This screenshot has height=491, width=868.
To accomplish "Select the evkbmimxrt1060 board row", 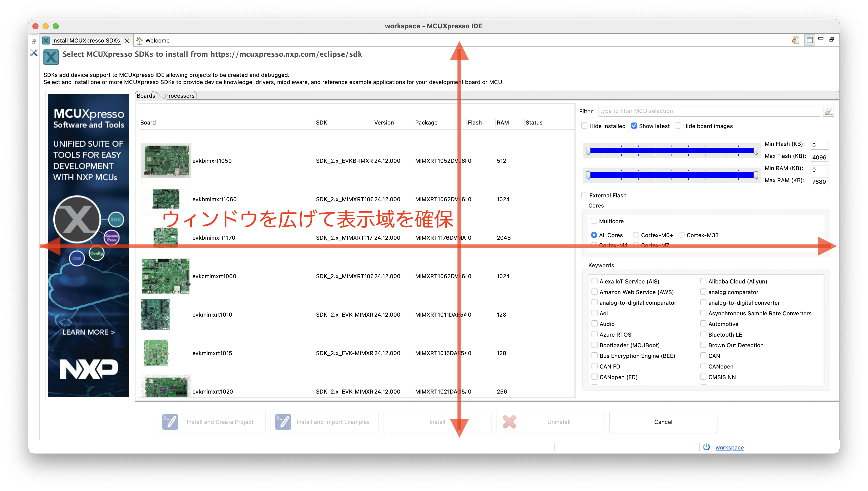I will point(356,199).
